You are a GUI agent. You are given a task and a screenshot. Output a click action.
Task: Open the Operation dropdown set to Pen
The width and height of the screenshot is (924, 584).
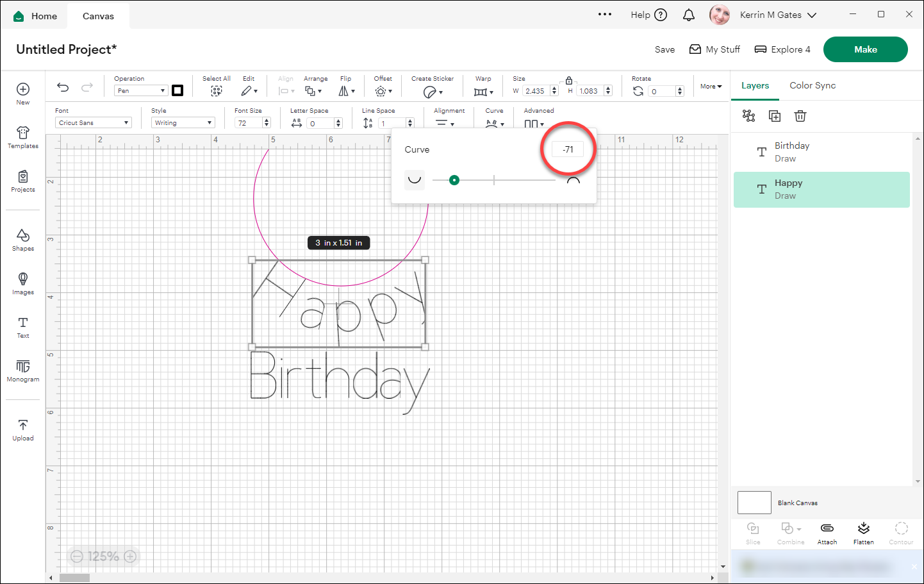coord(141,90)
